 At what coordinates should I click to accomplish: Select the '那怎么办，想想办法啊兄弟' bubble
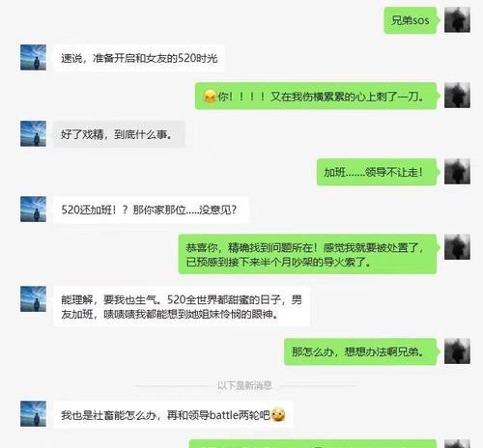pos(360,351)
